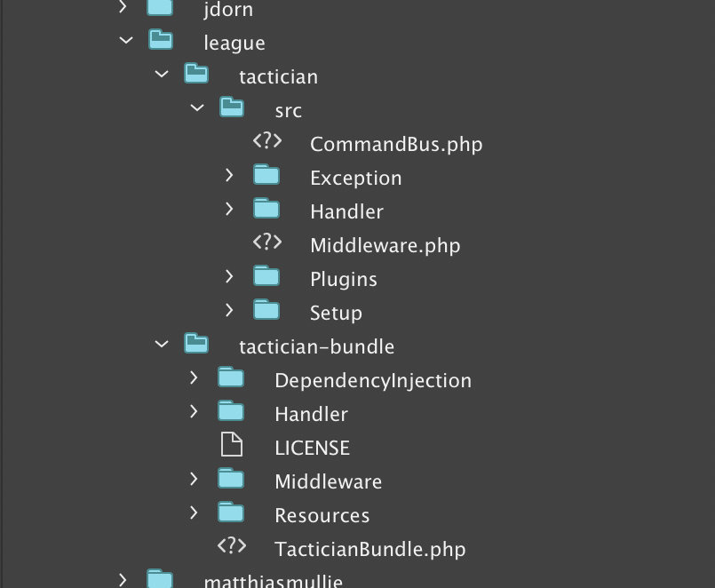The height and width of the screenshot is (588, 715).
Task: Expand the Plugins folder chevron
Action: (229, 277)
